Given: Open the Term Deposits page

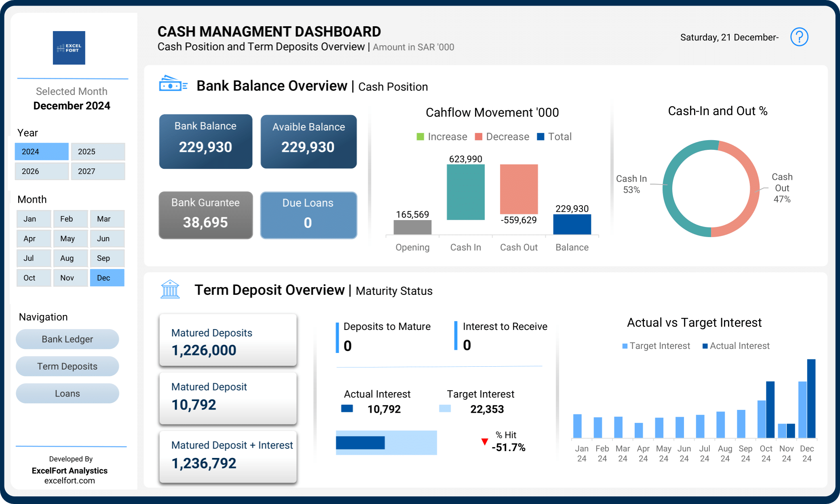Looking at the screenshot, I should pos(67,366).
